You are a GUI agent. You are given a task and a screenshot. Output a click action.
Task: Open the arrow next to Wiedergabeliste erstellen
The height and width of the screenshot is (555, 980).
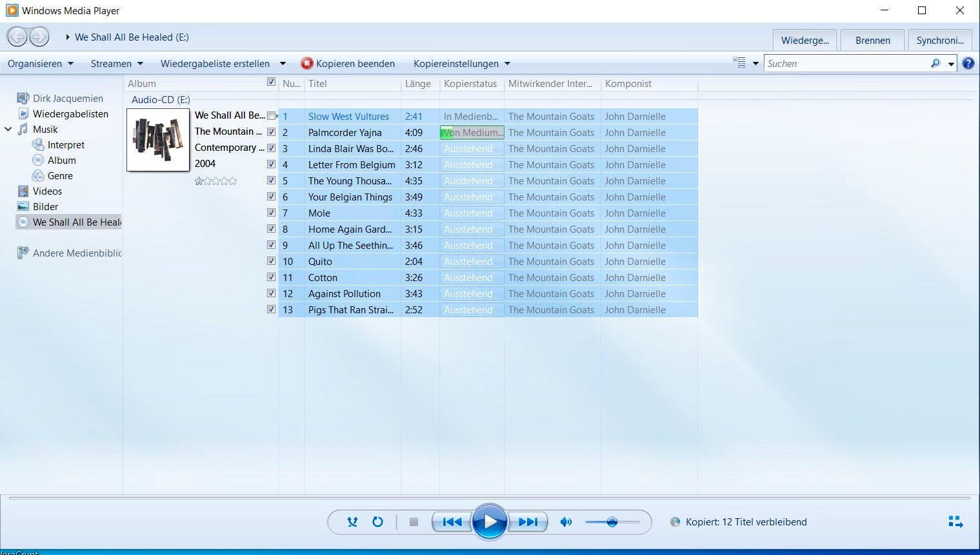[283, 63]
